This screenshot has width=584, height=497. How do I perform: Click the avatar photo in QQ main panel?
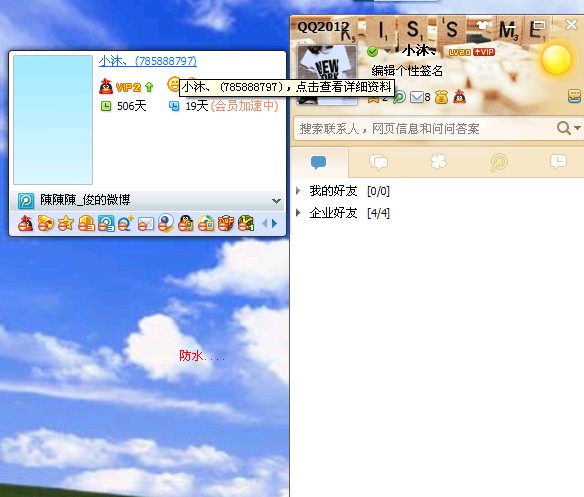tap(327, 75)
